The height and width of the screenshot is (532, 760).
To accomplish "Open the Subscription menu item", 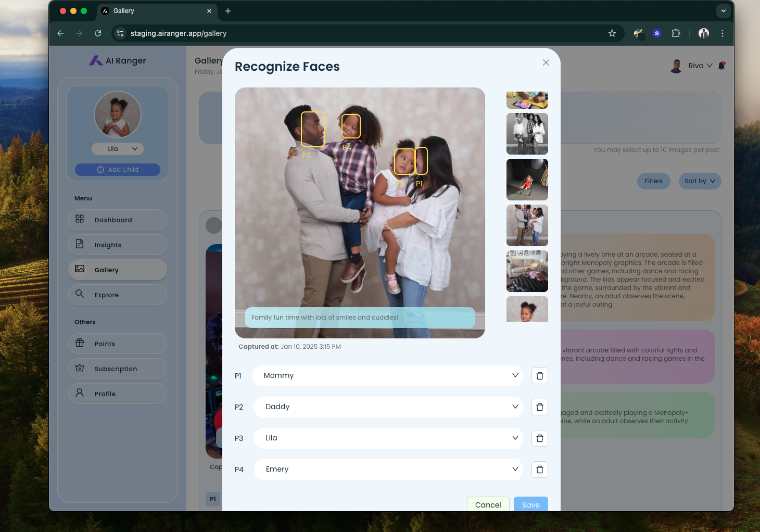I will [x=118, y=369].
